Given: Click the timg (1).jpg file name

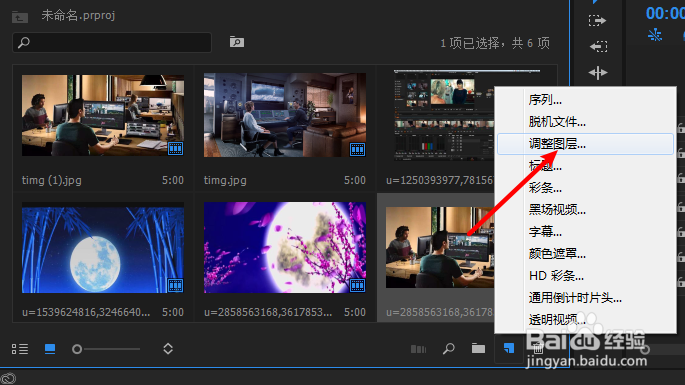Looking at the screenshot, I should click(x=52, y=180).
